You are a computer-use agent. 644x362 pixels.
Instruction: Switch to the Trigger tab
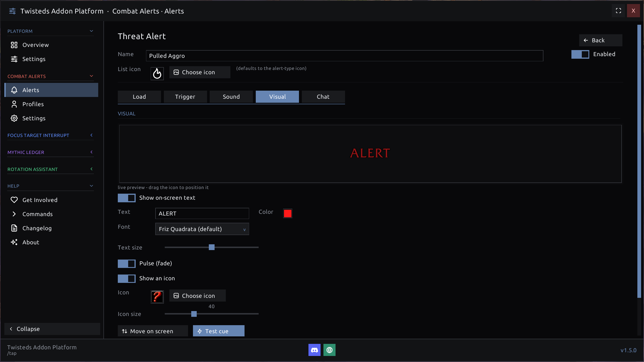[x=185, y=97]
